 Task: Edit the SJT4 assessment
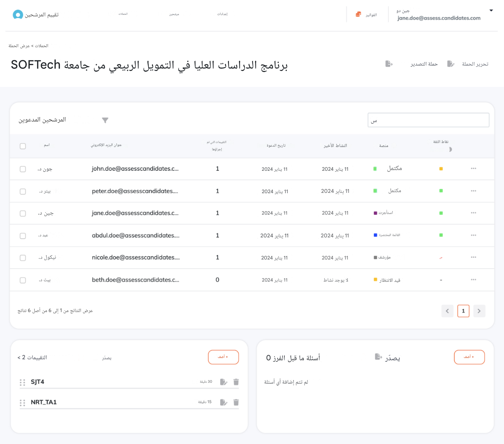(224, 382)
